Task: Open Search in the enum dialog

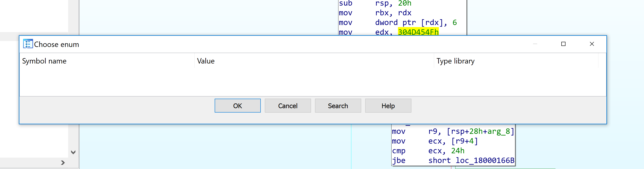Action: coord(338,106)
